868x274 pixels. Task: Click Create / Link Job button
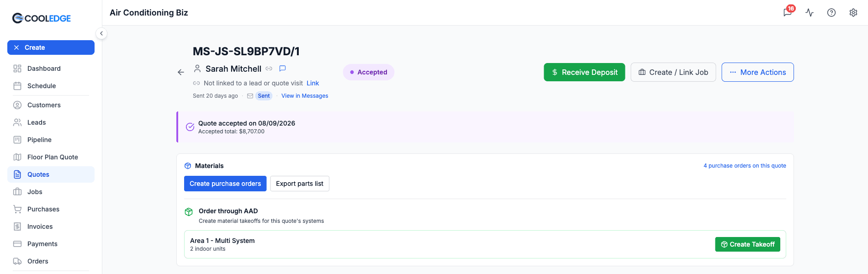pyautogui.click(x=673, y=72)
